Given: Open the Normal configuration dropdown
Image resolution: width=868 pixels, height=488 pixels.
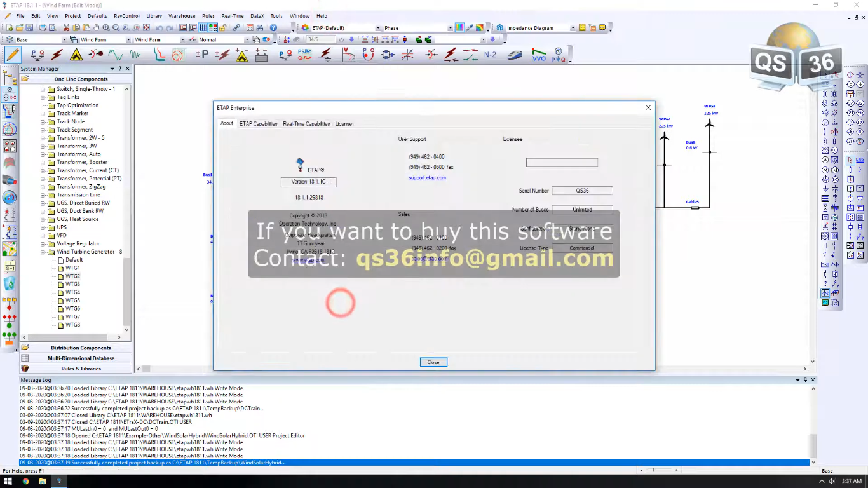Looking at the screenshot, I should 247,39.
